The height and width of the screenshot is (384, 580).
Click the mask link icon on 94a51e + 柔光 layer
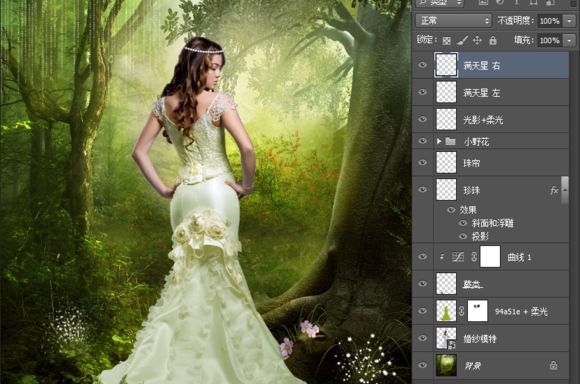[x=462, y=311]
